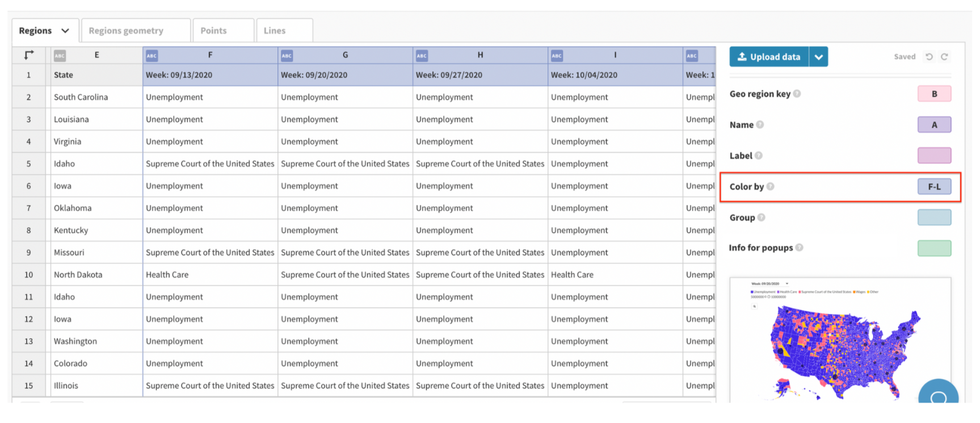Click the header-row toggle arrow icon

[x=29, y=55]
